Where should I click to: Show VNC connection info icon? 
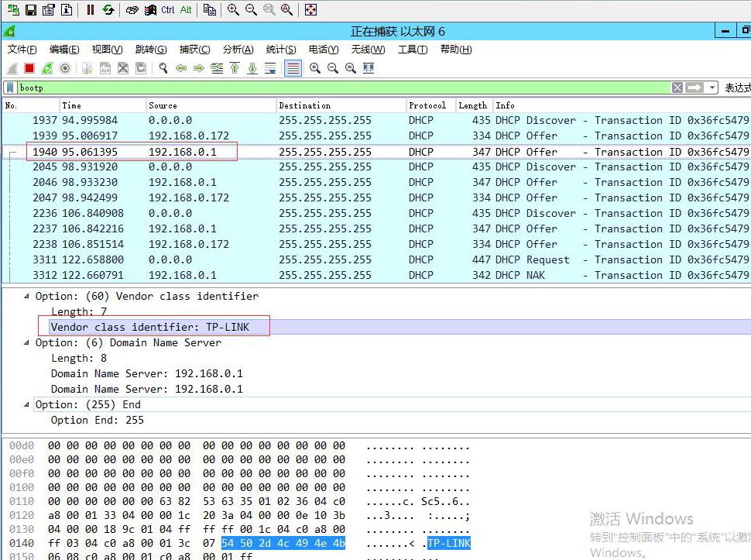coord(67,9)
